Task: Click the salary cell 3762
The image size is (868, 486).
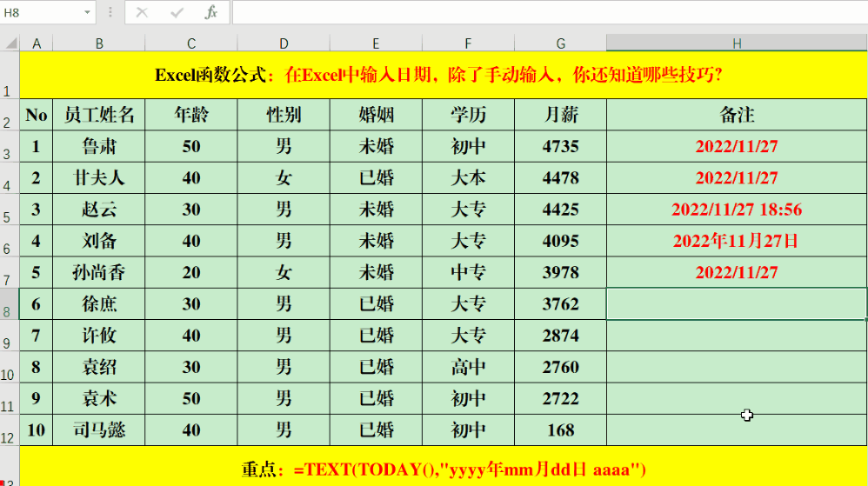Action: point(561,304)
